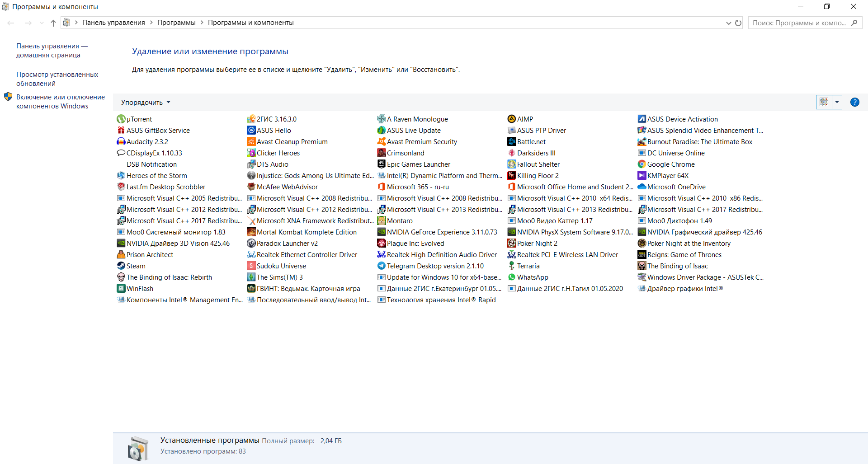The image size is (868, 464).
Task: Select The Sims(TM) 3 icon
Action: pos(251,277)
